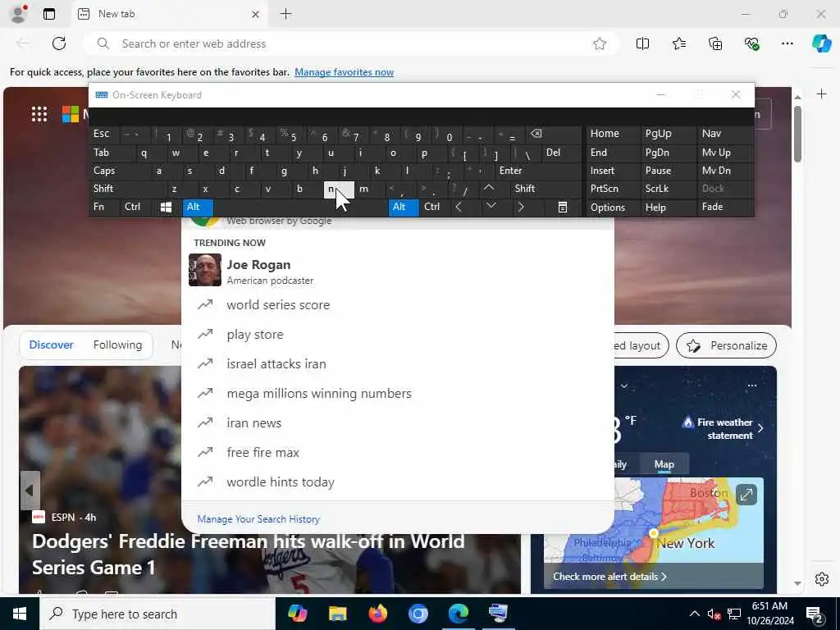Open the app launcher grid icon

[39, 113]
